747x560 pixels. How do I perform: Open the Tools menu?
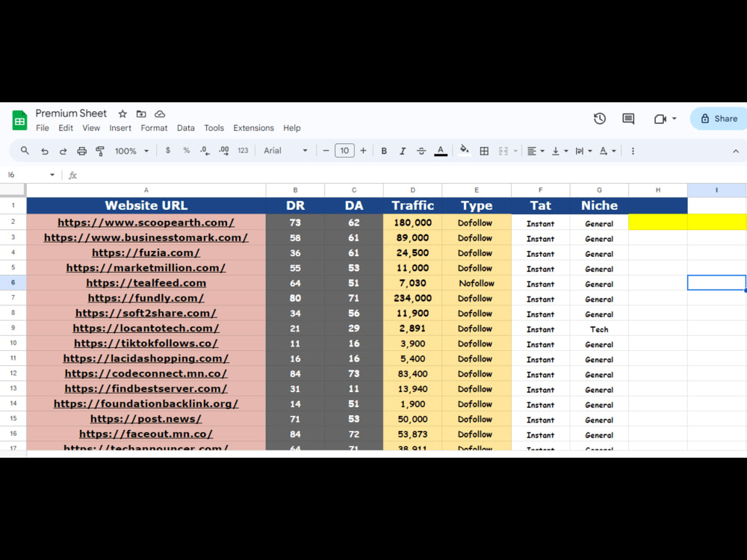click(214, 128)
